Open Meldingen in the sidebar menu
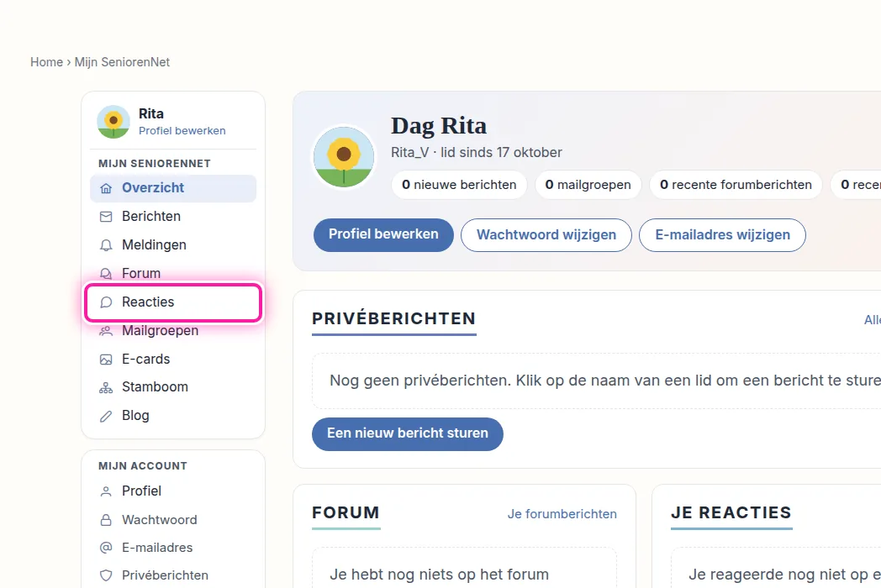 point(173,245)
